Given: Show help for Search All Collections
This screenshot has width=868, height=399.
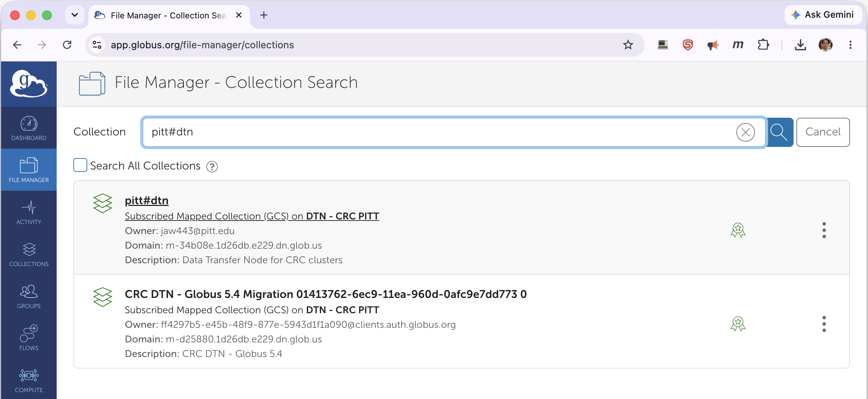Looking at the screenshot, I should tap(212, 167).
